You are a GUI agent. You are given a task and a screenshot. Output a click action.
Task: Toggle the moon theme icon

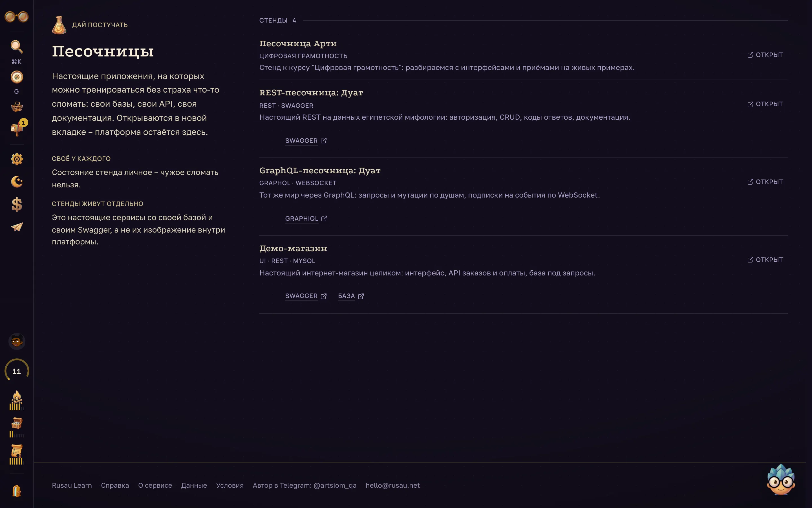tap(16, 182)
